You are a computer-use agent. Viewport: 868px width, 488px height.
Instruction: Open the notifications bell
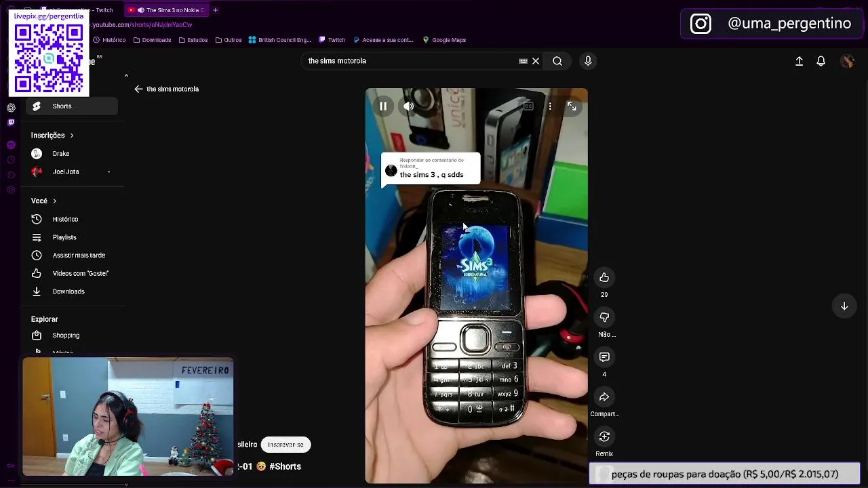(821, 61)
